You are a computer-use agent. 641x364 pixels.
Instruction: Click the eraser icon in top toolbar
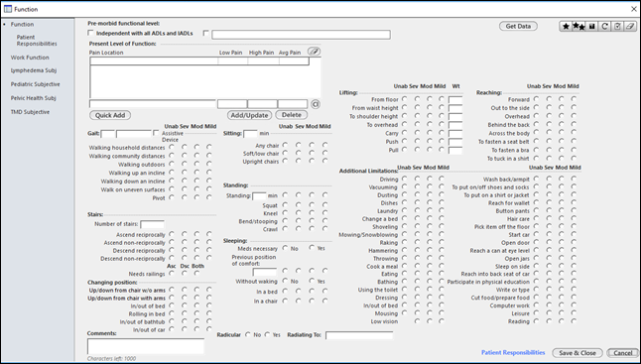click(630, 27)
